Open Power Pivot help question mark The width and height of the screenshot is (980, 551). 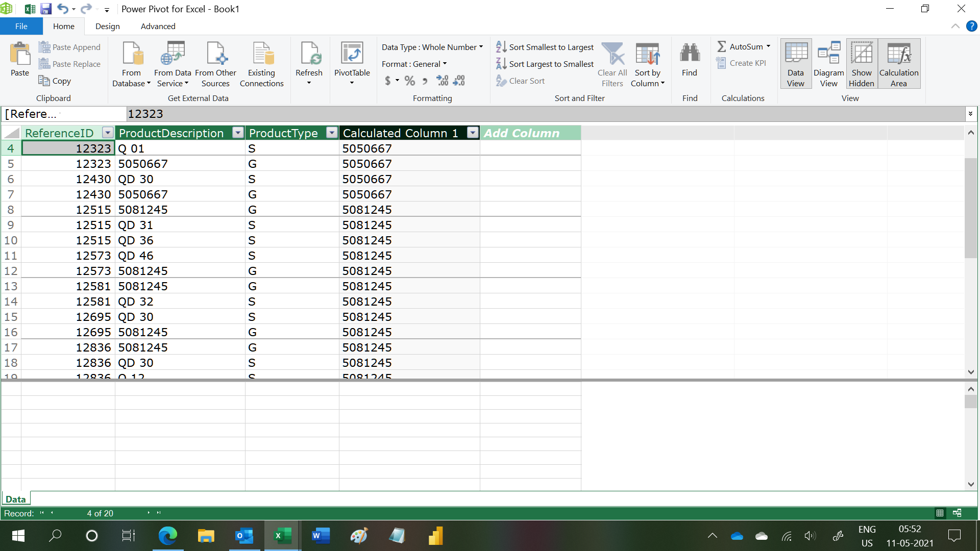971,26
